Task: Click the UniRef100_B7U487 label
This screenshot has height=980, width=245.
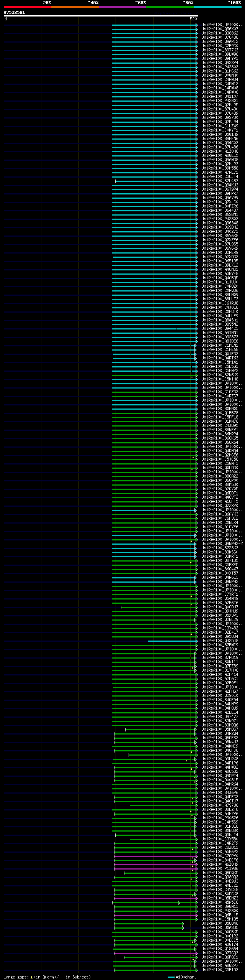Action: [x=220, y=181]
